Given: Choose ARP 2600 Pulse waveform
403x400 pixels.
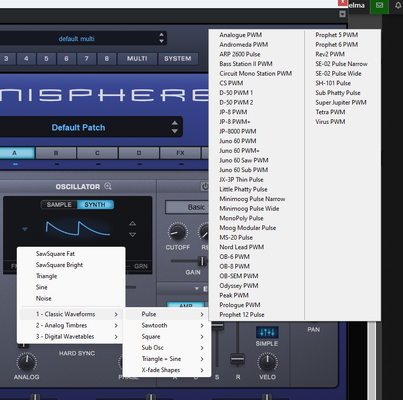Looking at the screenshot, I should pyautogui.click(x=240, y=54).
